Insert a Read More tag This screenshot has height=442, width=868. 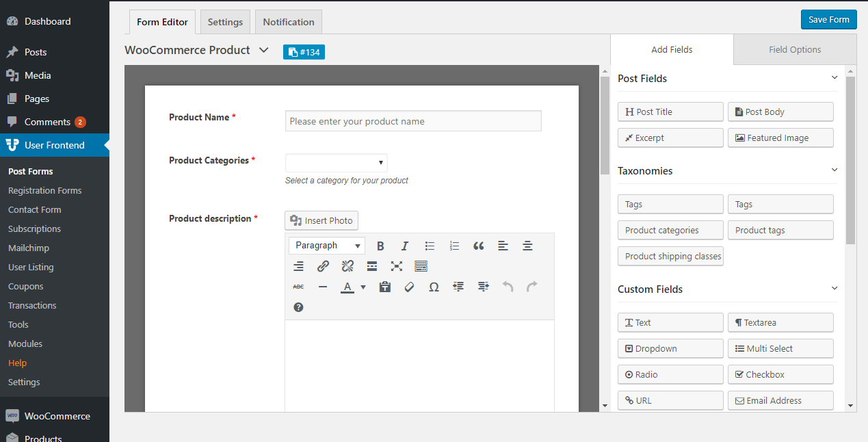pyautogui.click(x=372, y=266)
